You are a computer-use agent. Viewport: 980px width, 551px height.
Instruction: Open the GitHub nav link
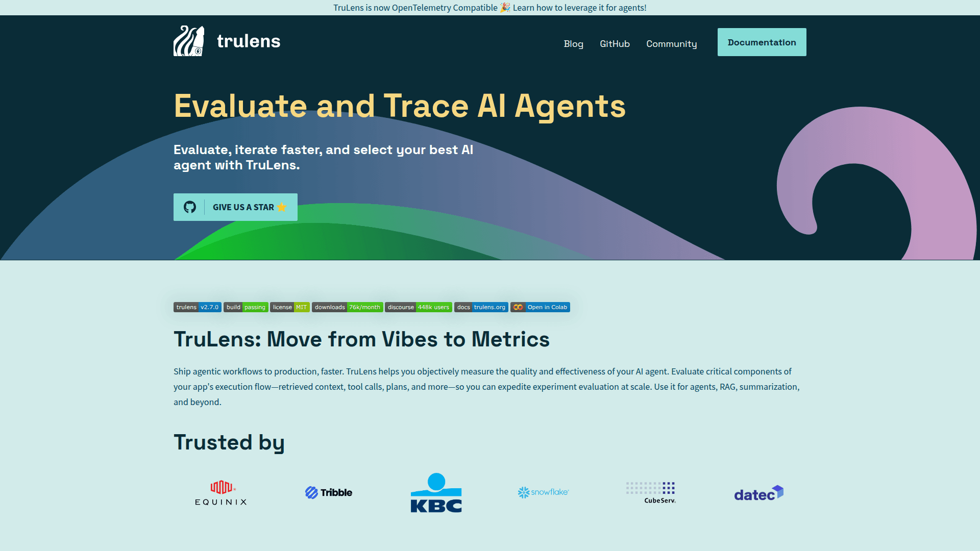click(x=615, y=44)
